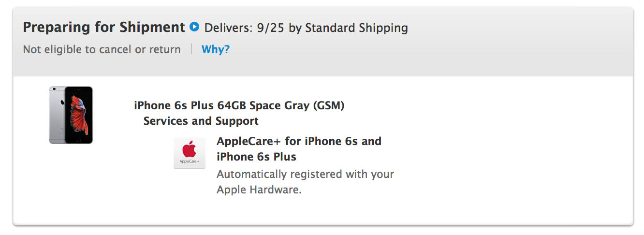Open the "Why?" link
This screenshot has height=235, width=644.
click(216, 49)
